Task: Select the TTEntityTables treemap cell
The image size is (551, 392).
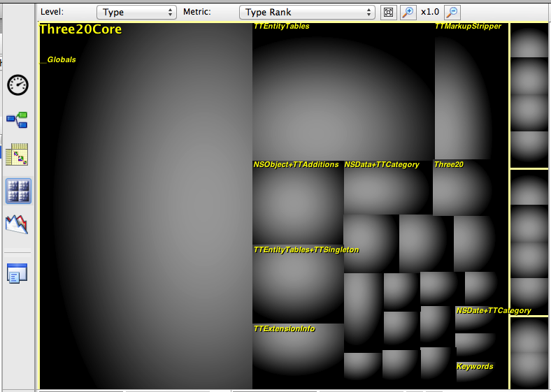Action: (343, 92)
